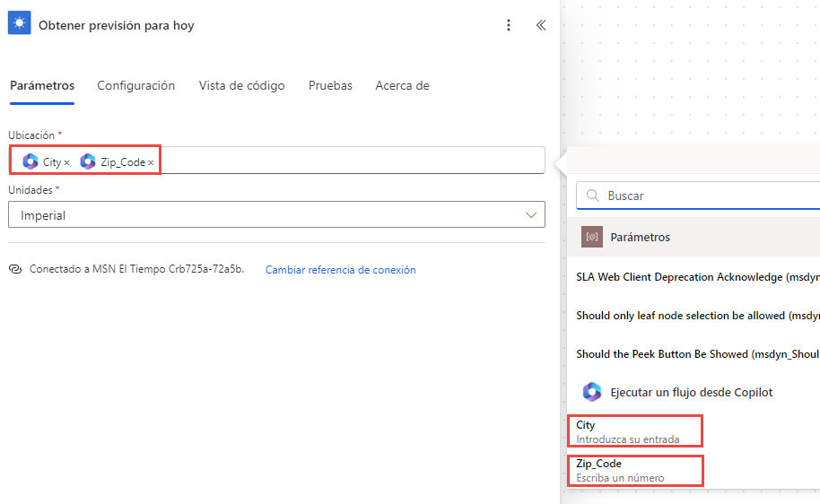Viewport: 820px width, 504px height.
Task: Click the Copilot icon on Zip_Code token
Action: click(x=88, y=161)
